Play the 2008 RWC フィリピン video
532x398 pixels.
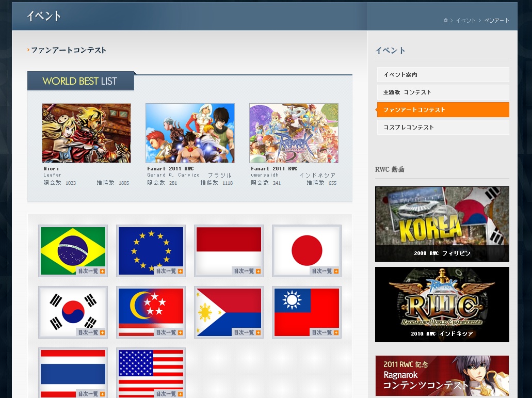pos(442,224)
